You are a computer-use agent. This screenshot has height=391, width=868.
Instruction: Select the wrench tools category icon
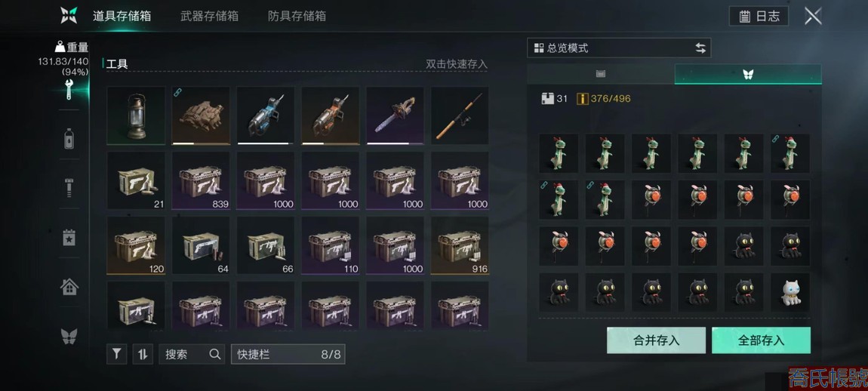69,89
